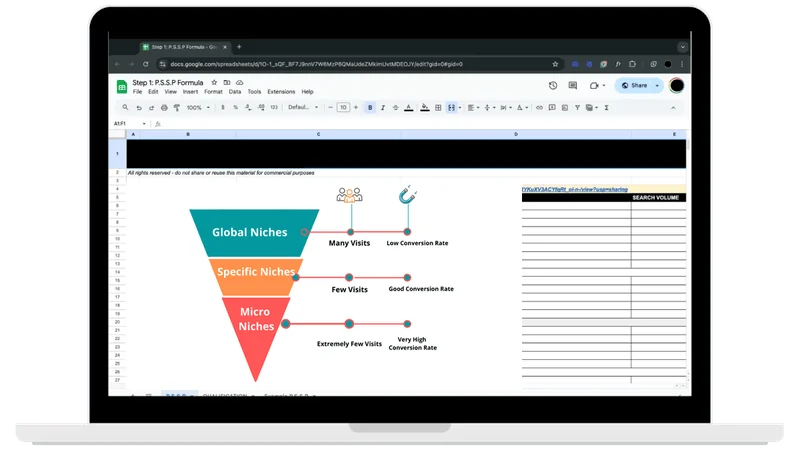The image size is (800, 450).
Task: Format as percent
Action: (235, 108)
